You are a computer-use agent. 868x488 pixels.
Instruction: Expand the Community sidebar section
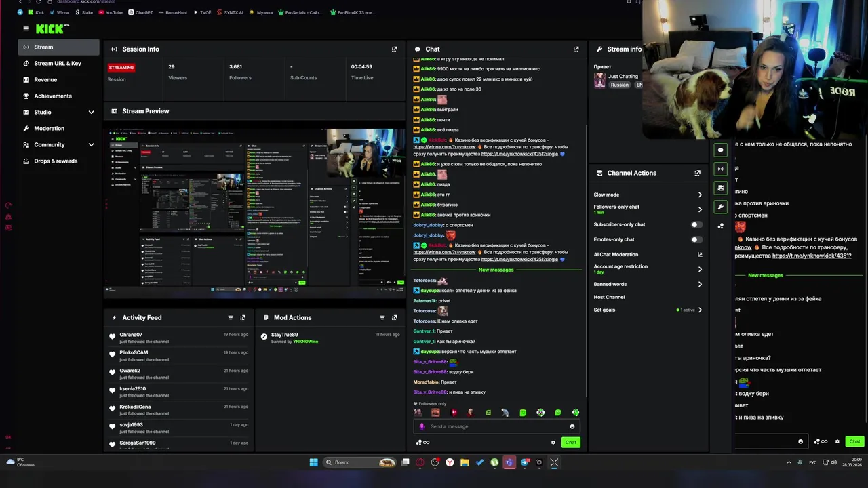point(91,144)
